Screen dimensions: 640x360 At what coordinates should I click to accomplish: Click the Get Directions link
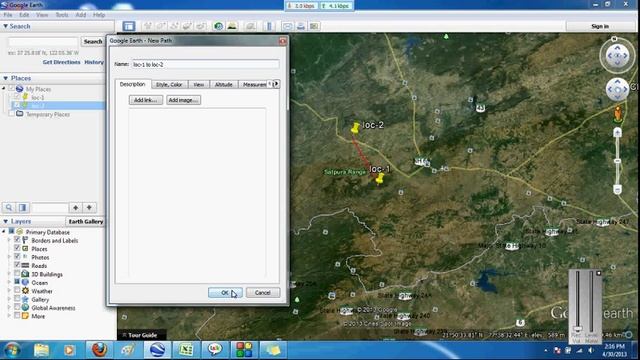[x=62, y=62]
